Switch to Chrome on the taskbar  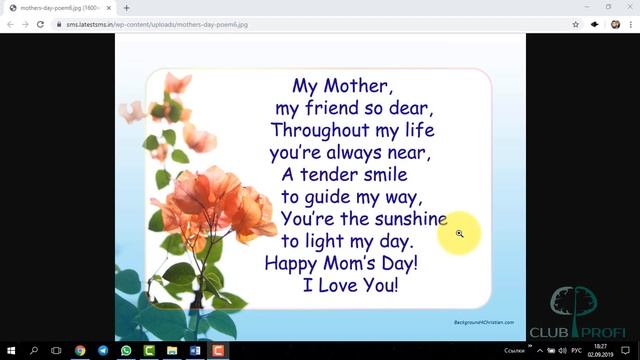tap(80, 351)
